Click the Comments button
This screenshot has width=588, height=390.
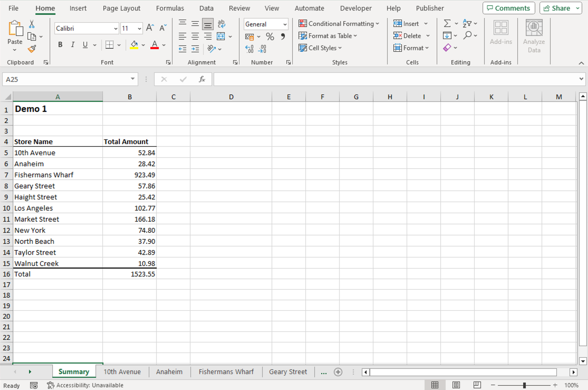click(x=508, y=8)
